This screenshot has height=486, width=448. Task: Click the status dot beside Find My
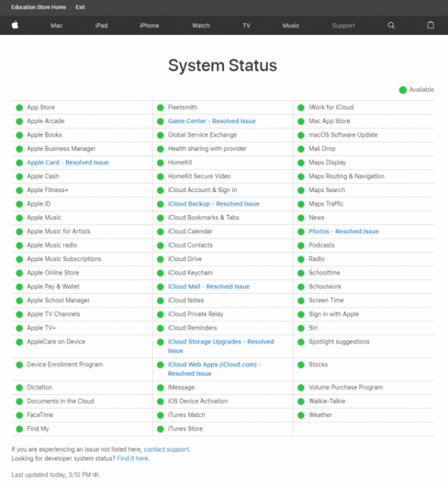pyautogui.click(x=20, y=429)
